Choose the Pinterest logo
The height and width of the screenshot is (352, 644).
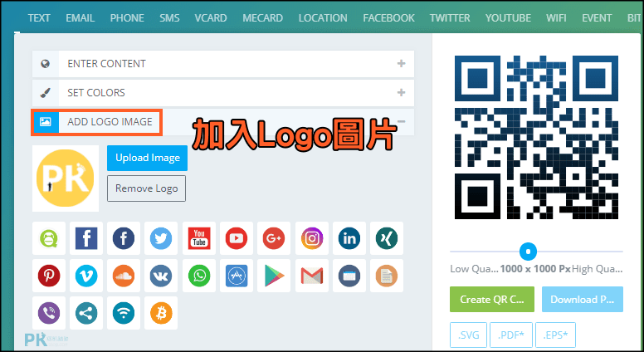click(49, 276)
